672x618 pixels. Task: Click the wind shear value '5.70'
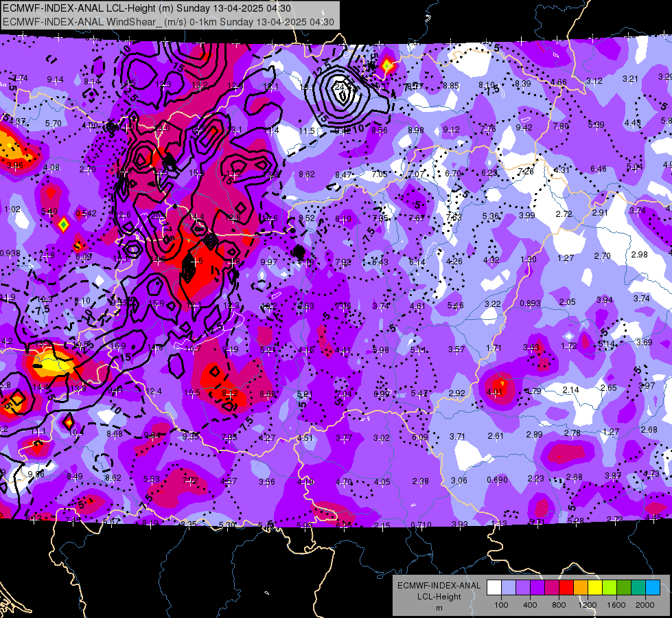(x=53, y=123)
